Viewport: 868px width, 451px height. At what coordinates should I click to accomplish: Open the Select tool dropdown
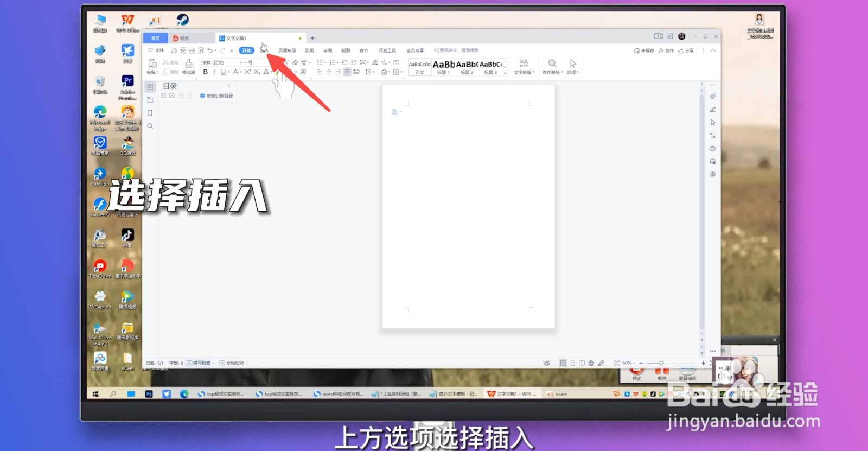(573, 72)
